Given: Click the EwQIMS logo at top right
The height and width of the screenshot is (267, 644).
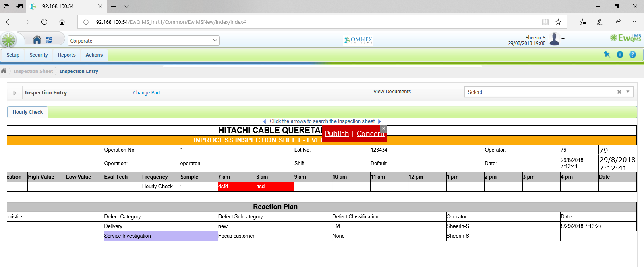Looking at the screenshot, I should click(625, 38).
